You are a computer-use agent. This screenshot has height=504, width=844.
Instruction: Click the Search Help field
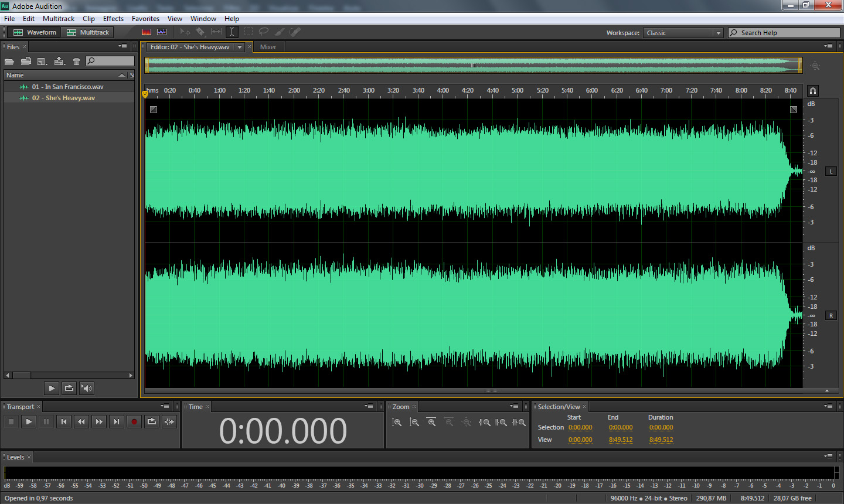point(784,33)
